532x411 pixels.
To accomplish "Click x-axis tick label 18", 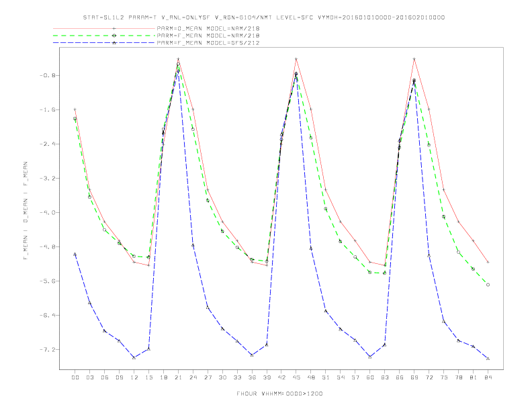I will [x=163, y=377].
